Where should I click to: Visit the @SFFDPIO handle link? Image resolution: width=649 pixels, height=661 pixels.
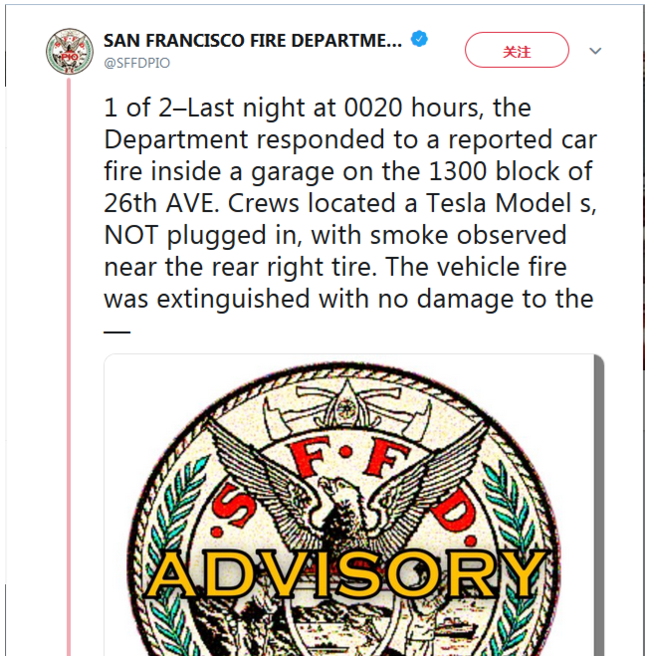coord(137,62)
